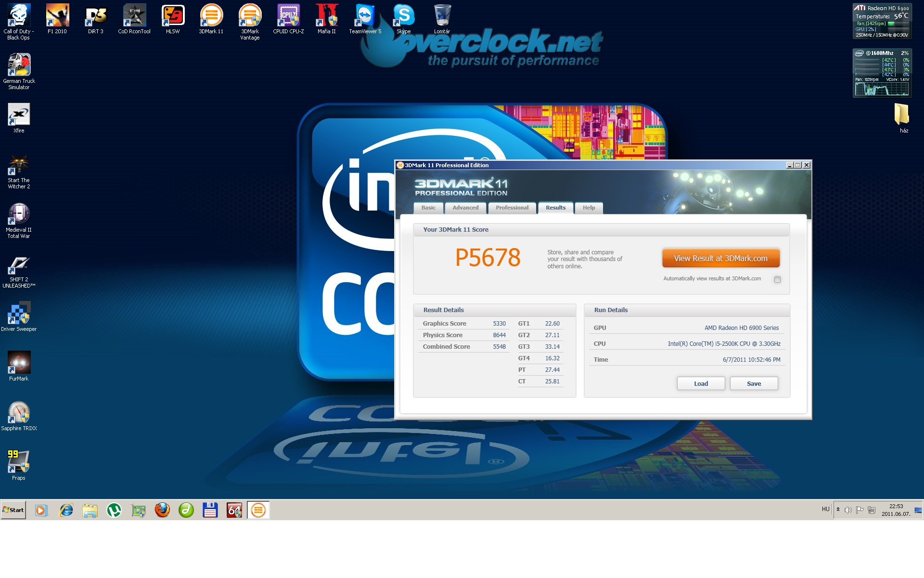Switch to the Professional tab

point(512,208)
